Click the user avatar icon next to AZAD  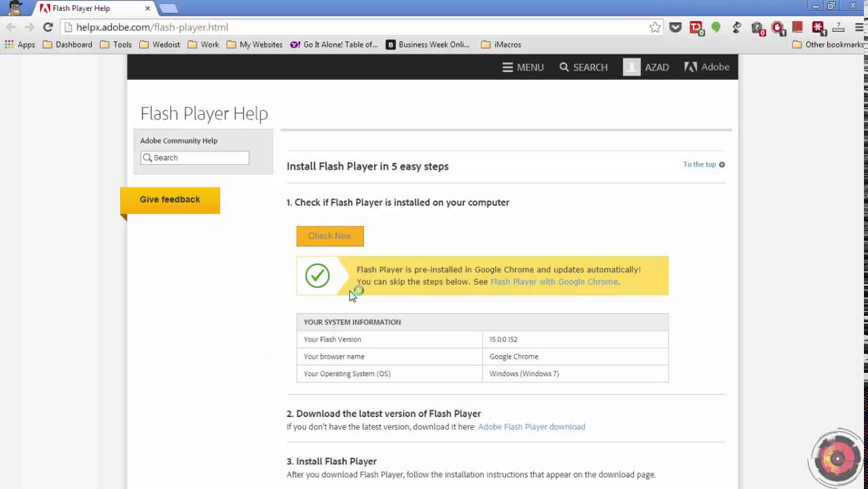632,67
